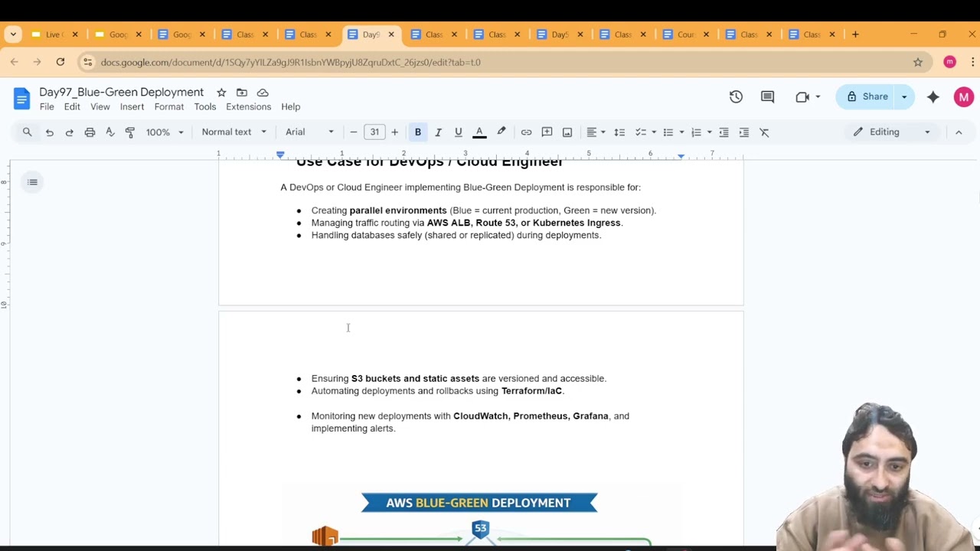
Task: Redo the last edit
Action: (x=69, y=132)
